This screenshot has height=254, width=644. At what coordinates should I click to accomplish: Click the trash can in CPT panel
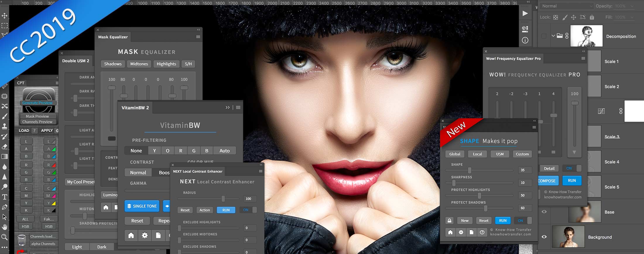(22, 240)
